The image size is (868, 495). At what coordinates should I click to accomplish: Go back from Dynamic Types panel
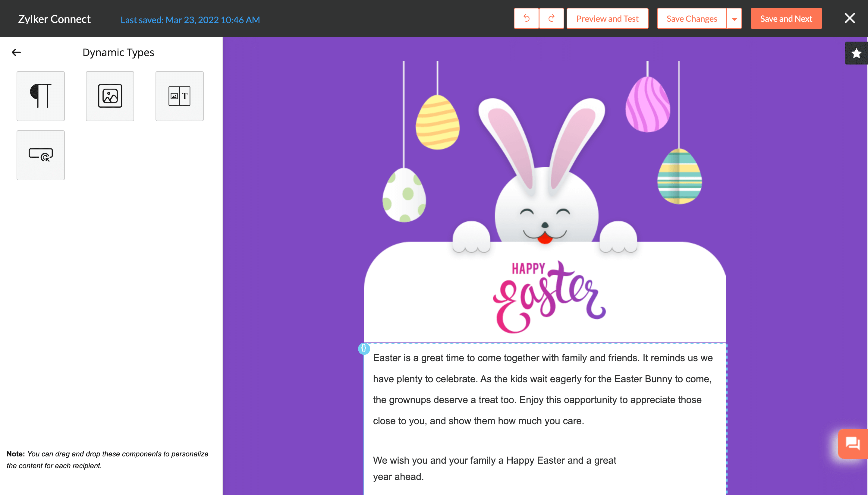(x=16, y=52)
